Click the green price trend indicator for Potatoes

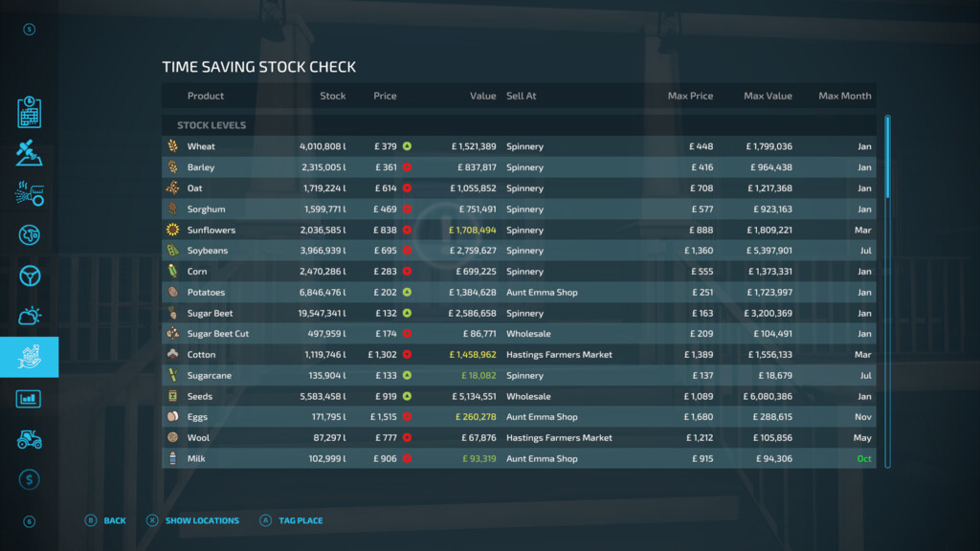(x=407, y=293)
